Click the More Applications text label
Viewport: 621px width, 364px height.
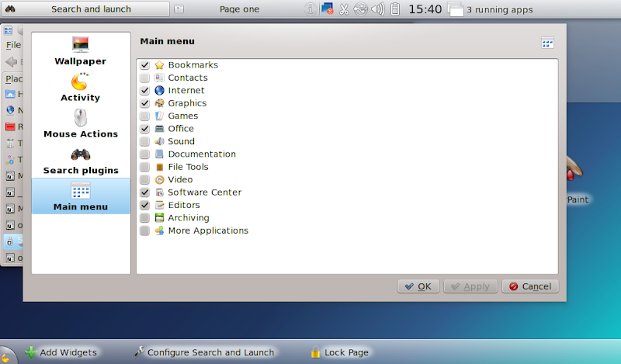click(x=208, y=231)
